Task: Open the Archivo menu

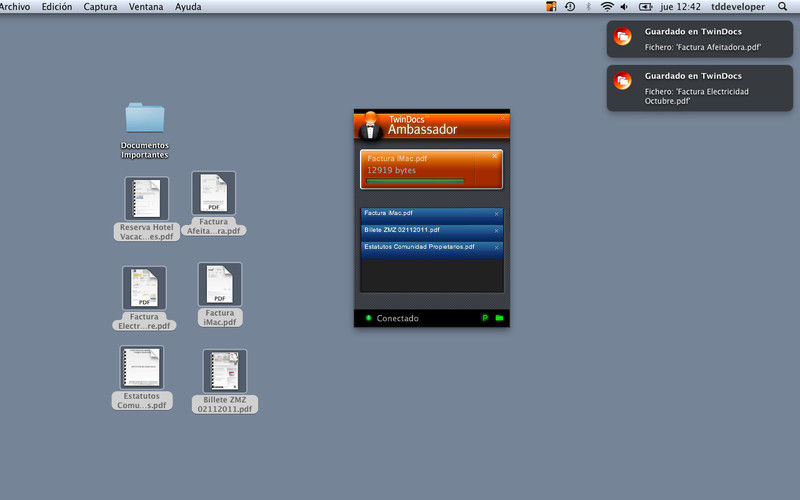Action: click(x=15, y=7)
